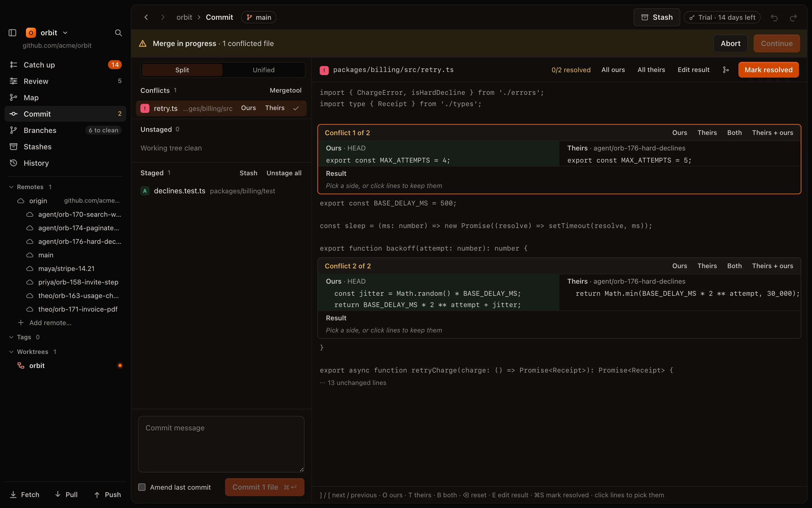Click the Trial 14 days left badge
This screenshot has height=508, width=812.
click(x=722, y=17)
